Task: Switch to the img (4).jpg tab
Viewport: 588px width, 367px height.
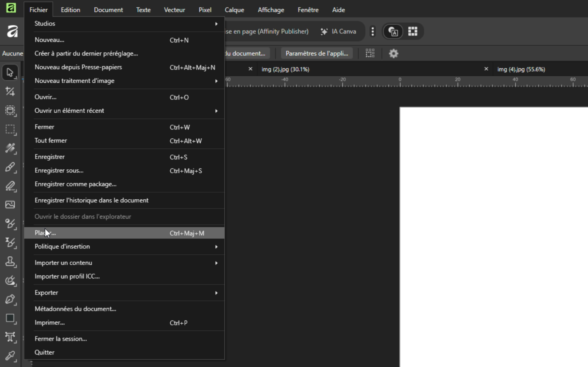Action: 521,69
